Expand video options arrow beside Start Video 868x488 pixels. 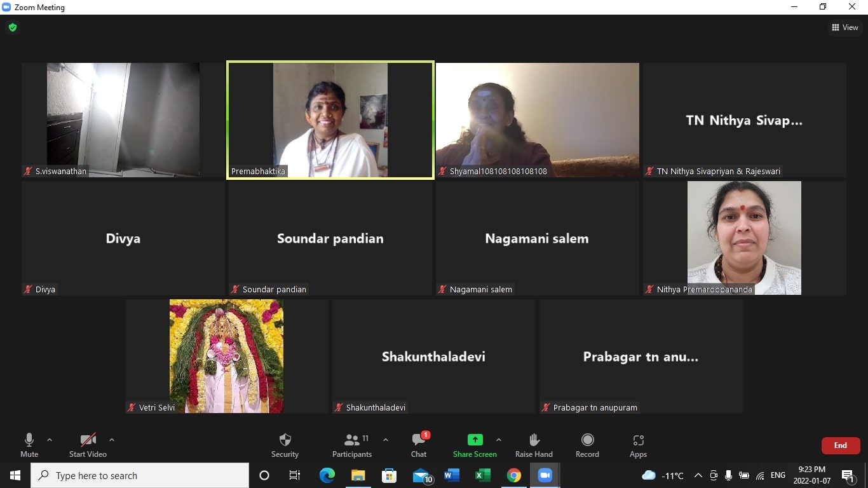coord(112,440)
